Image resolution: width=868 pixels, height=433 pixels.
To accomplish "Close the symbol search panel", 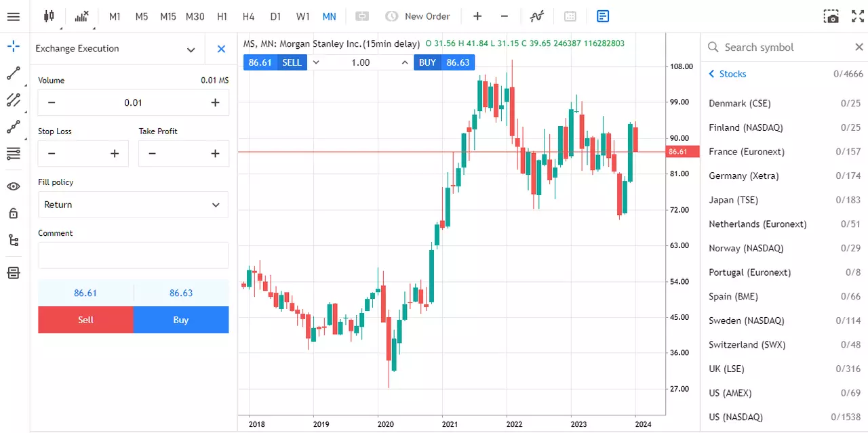I will [859, 47].
